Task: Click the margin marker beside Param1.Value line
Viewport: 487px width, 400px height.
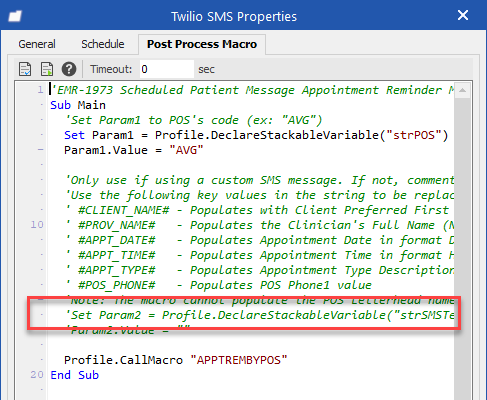Action: point(41,150)
